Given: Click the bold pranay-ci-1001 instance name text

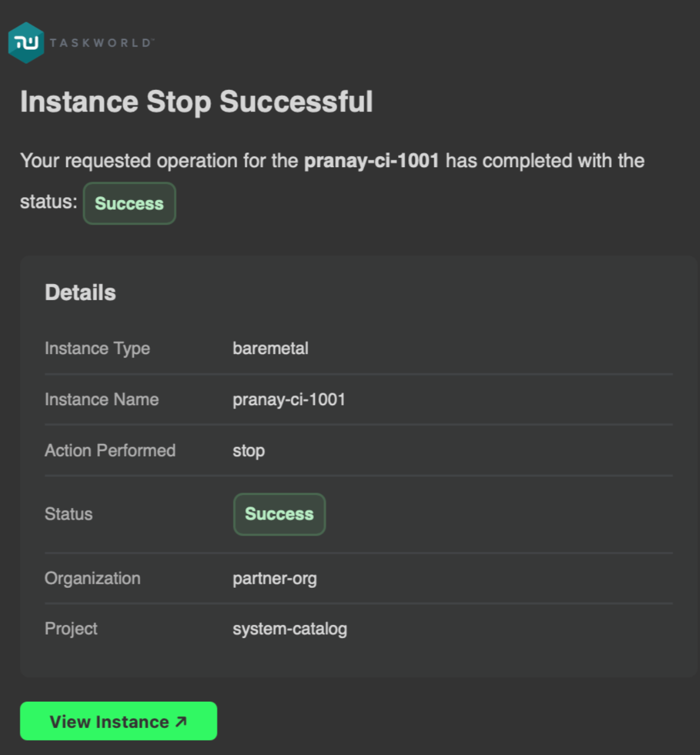Looking at the screenshot, I should [x=372, y=161].
